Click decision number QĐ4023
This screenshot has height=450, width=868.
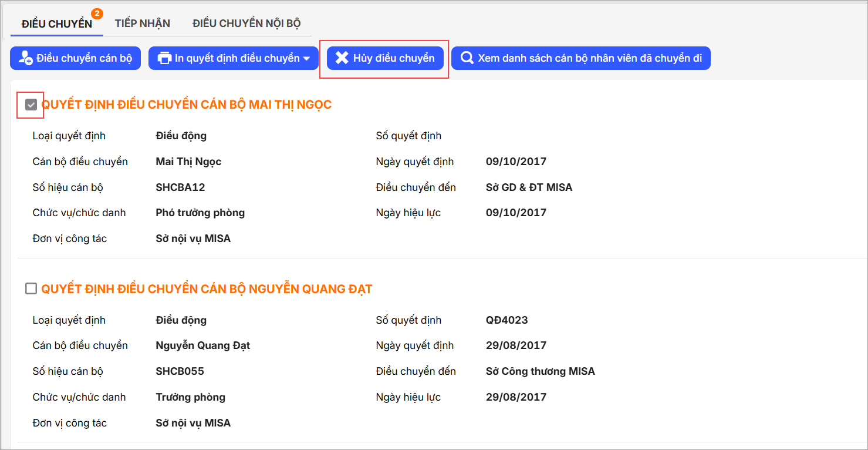pos(506,320)
